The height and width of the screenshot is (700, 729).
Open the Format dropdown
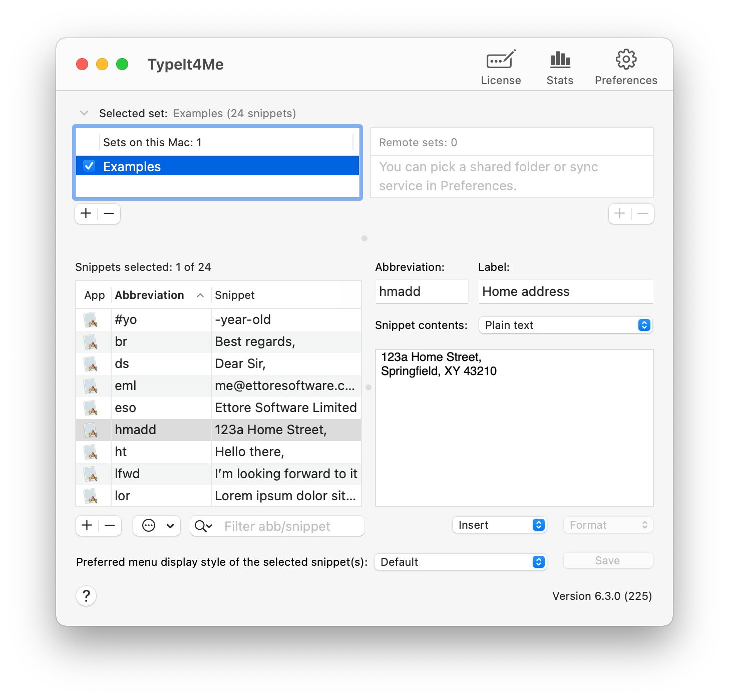pyautogui.click(x=608, y=525)
